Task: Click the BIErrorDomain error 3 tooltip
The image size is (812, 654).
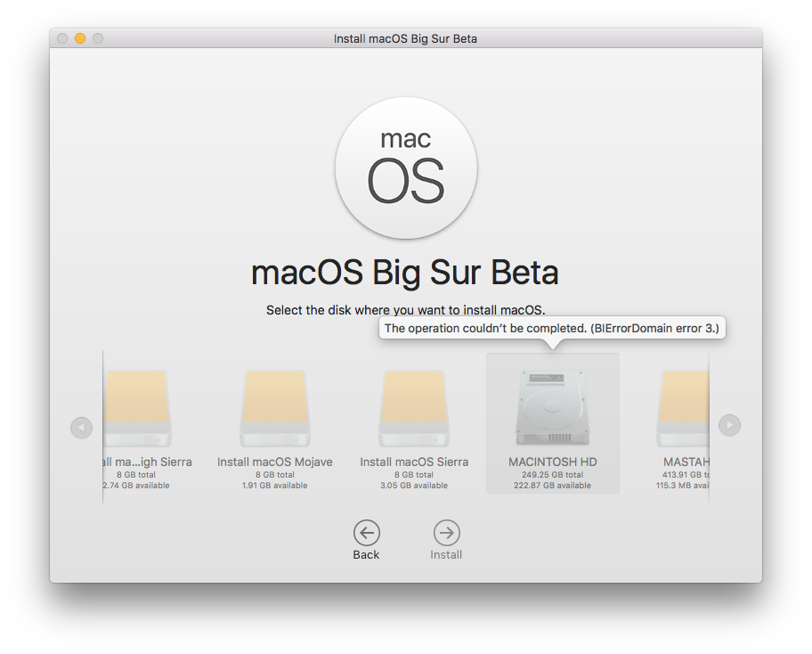Action: pos(552,329)
